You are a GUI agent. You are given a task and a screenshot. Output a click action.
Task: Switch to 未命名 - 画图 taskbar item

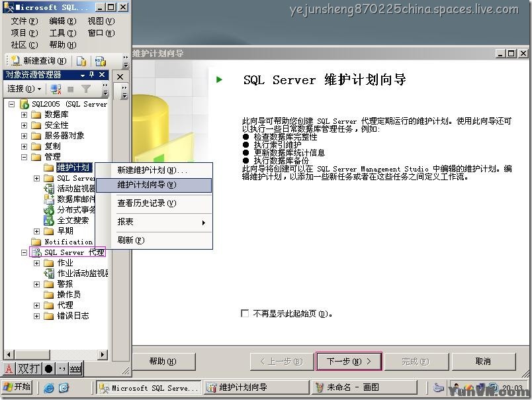(365, 387)
